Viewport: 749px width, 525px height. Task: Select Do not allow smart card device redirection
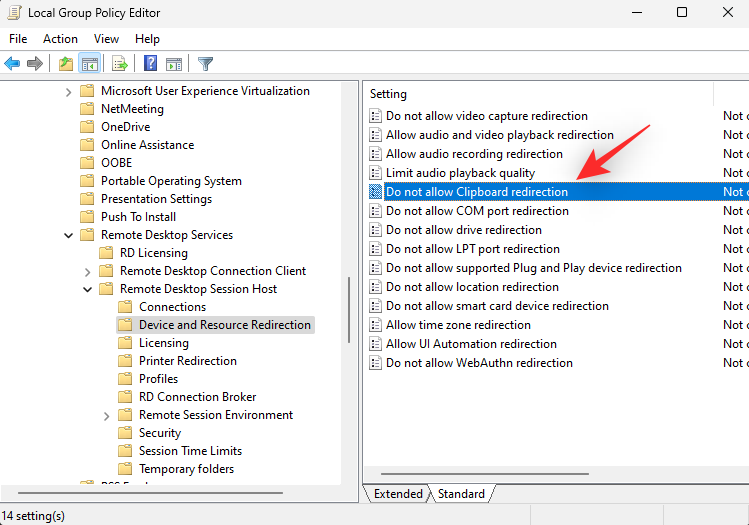click(x=497, y=306)
